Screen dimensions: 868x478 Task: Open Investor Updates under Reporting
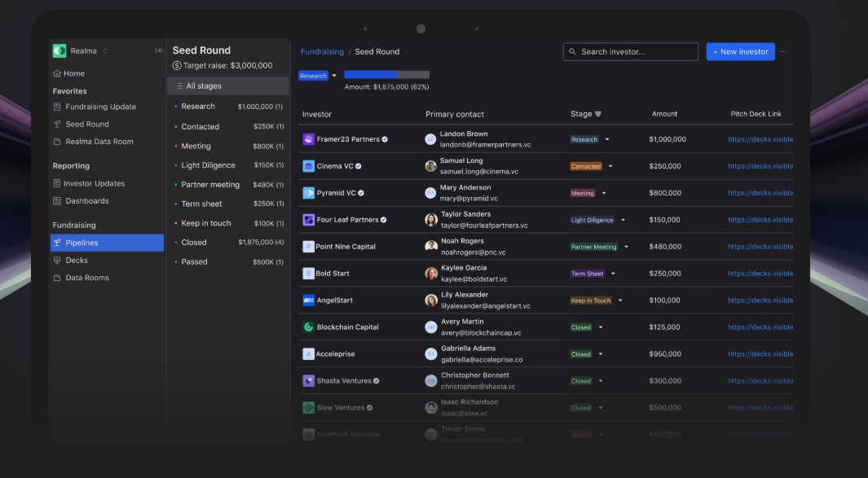(x=89, y=184)
